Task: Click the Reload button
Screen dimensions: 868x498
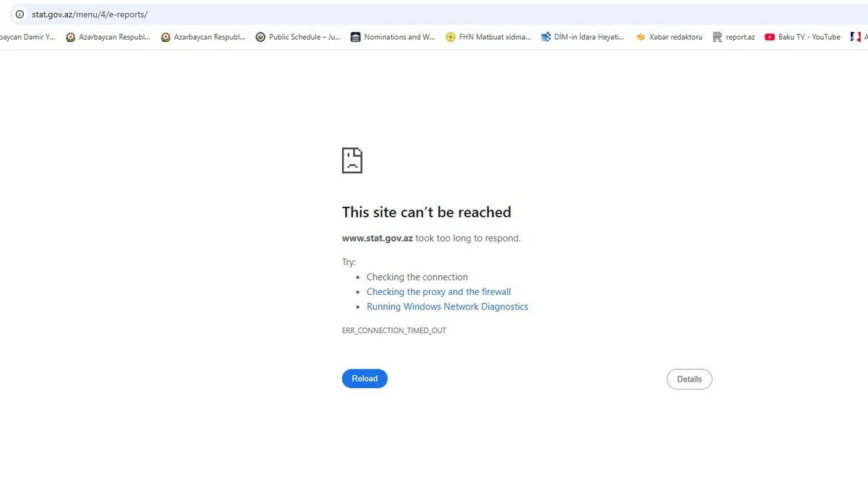Action: click(365, 379)
